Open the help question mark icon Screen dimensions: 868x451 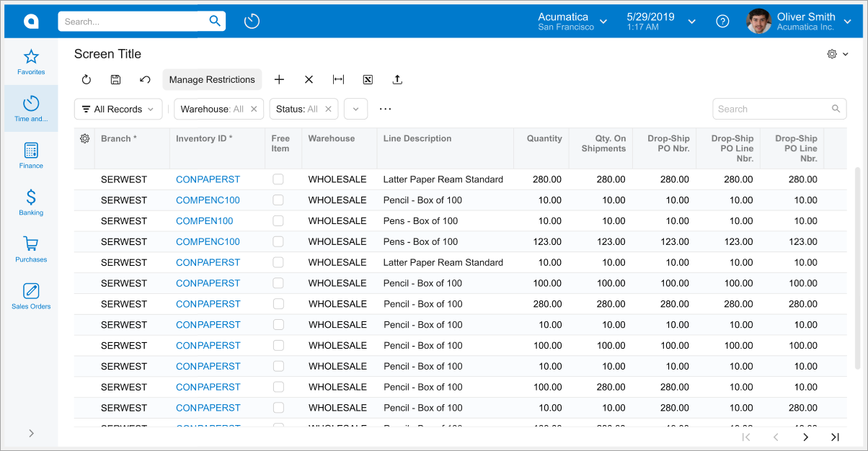722,22
